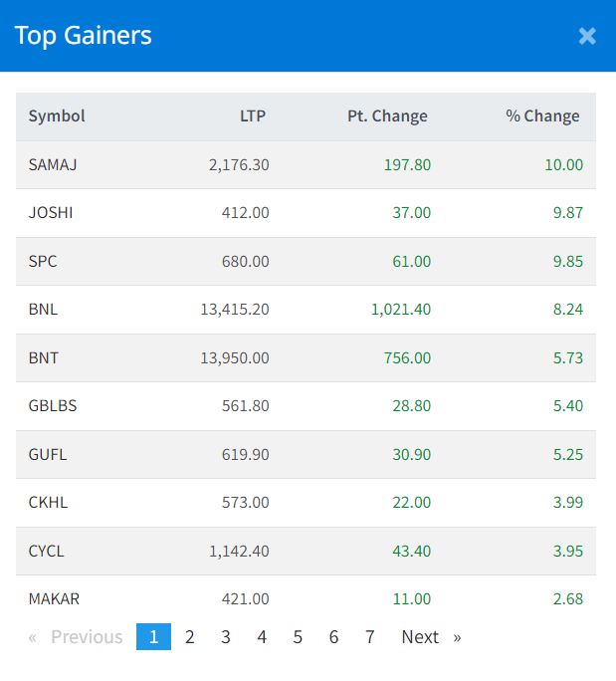Go to page 3

tap(226, 637)
